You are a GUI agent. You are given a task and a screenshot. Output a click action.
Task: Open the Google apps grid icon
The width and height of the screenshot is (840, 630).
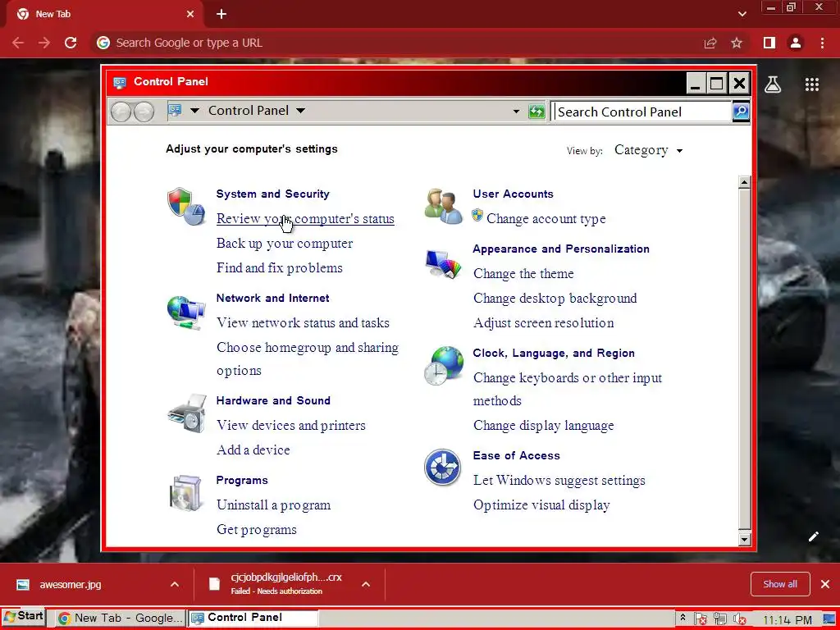coord(812,84)
